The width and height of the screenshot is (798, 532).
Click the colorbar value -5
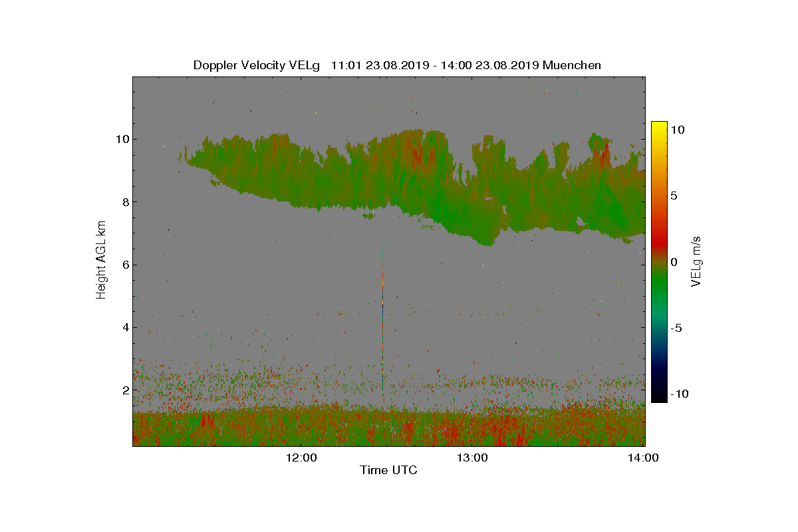pos(676,328)
